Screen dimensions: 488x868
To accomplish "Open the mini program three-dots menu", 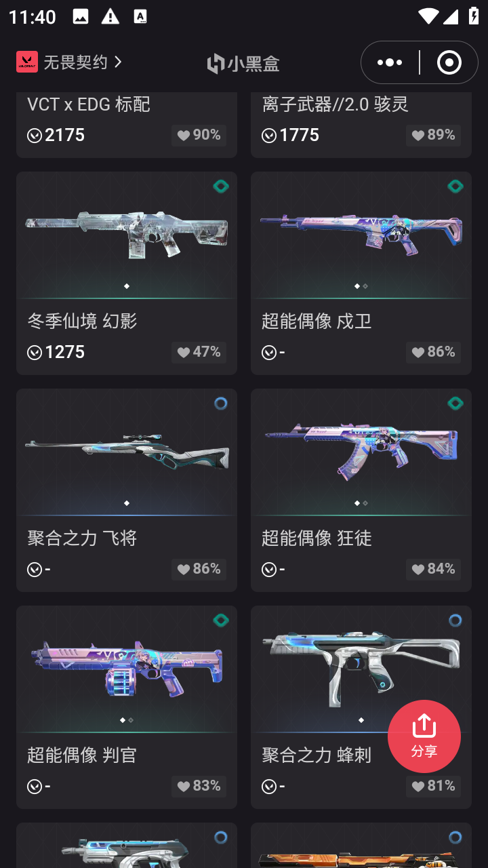I will [390, 62].
